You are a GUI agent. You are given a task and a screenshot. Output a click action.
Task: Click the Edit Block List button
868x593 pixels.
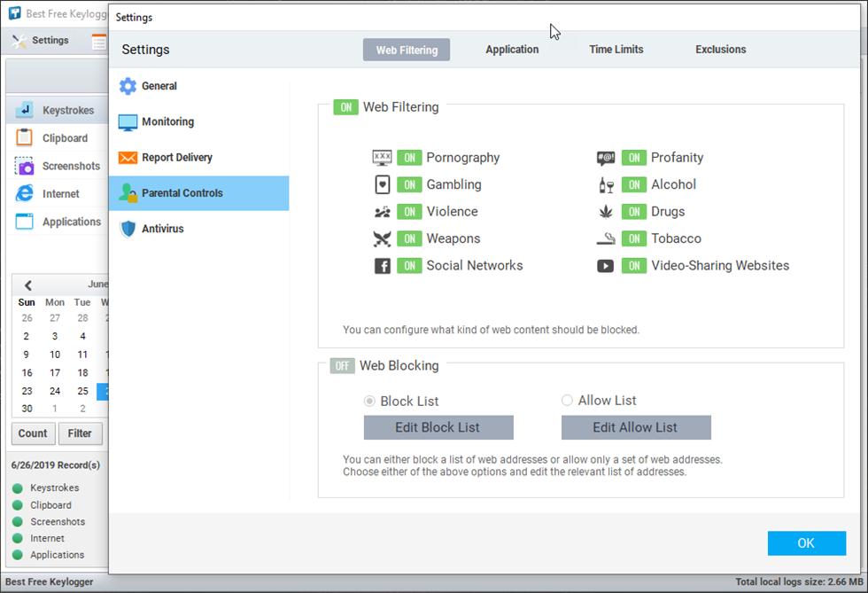coord(438,427)
